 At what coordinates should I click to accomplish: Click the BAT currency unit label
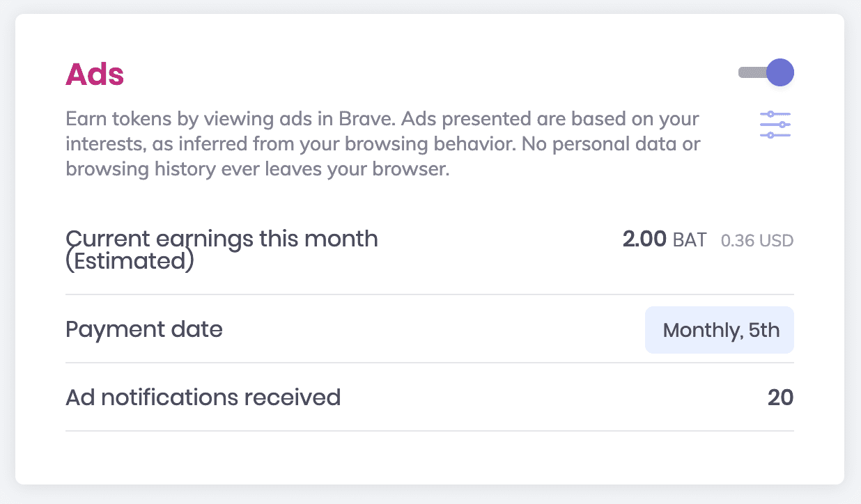[x=690, y=241]
